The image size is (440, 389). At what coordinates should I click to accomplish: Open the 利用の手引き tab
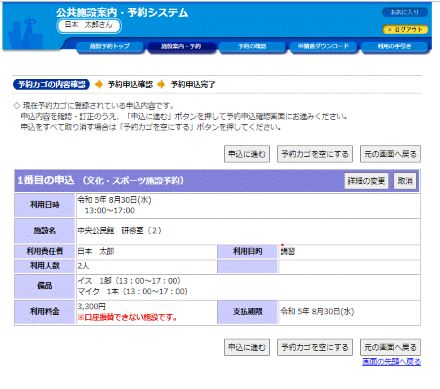pos(394,46)
